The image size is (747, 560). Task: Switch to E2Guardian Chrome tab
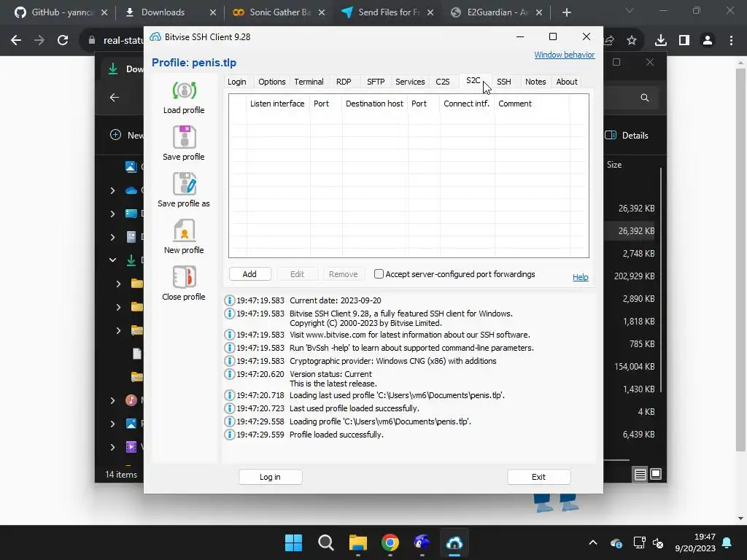[498, 12]
